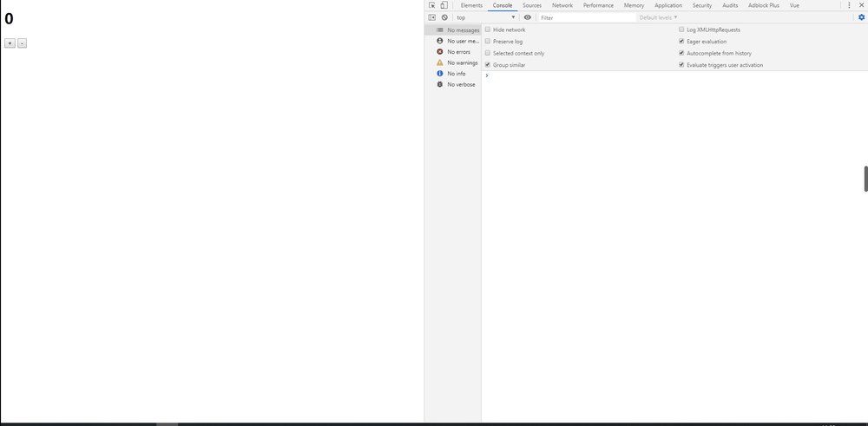Filter by No warnings row
This screenshot has width=868, height=426.
453,62
